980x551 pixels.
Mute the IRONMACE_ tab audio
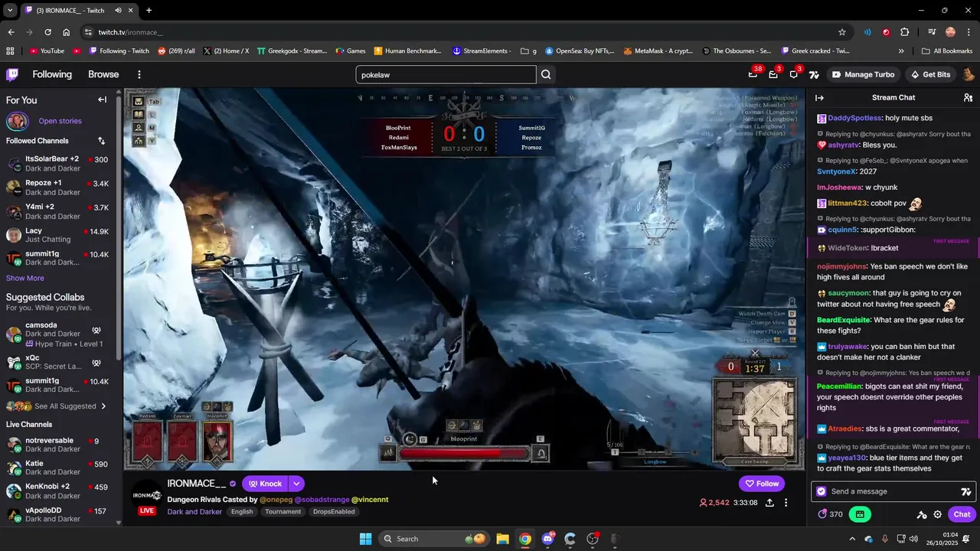118,11
